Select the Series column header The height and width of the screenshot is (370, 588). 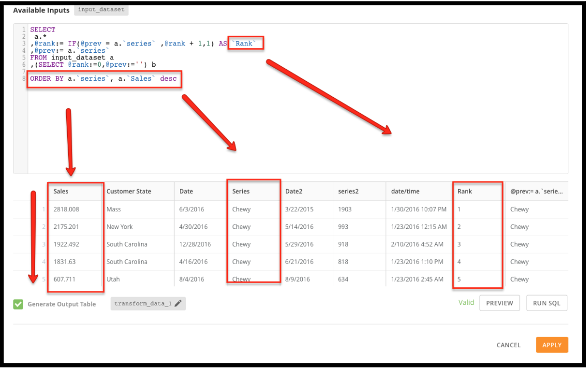(241, 191)
